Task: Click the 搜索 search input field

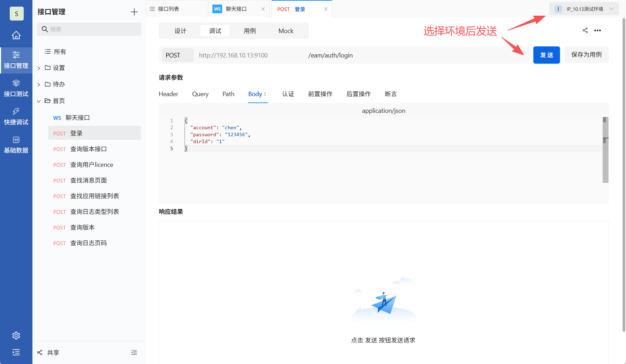Action: (89, 29)
